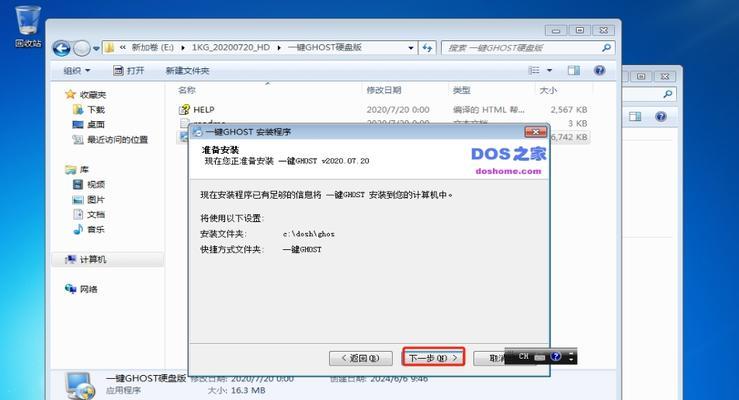Click the 新加卷 (E:) breadcrumb
The width and height of the screenshot is (739, 400).
click(x=153, y=48)
